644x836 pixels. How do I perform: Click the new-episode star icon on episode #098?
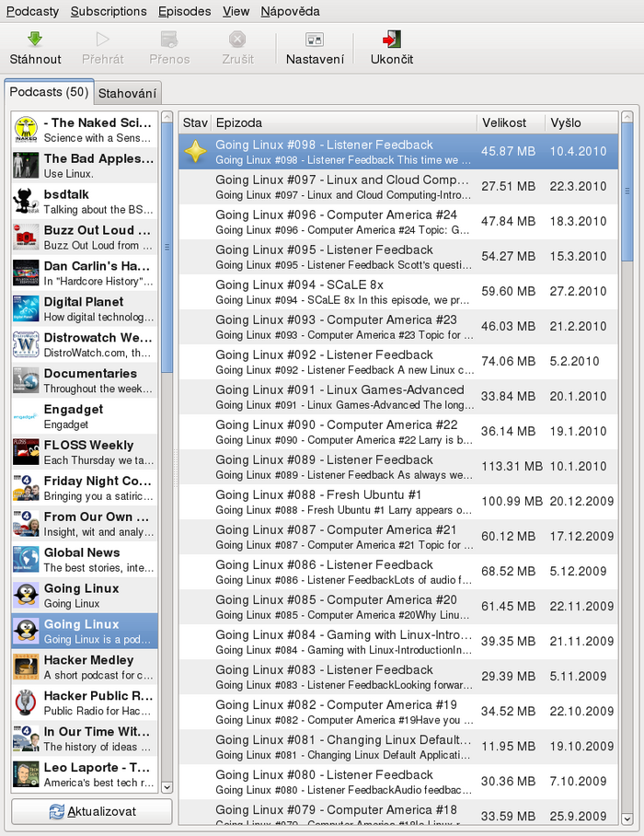[x=195, y=152]
